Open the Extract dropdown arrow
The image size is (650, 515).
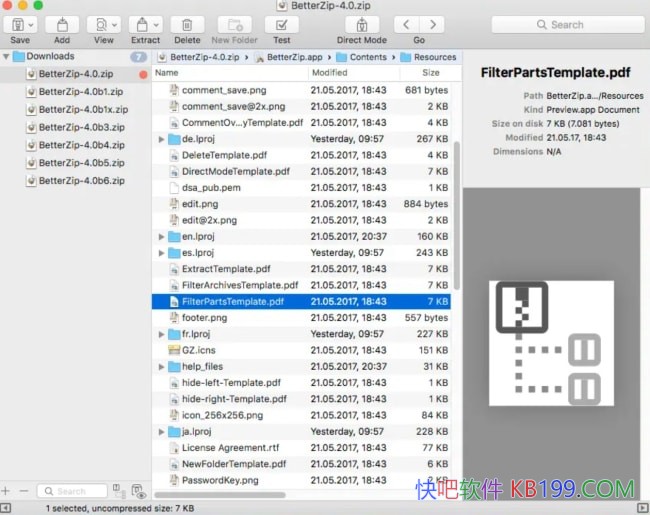pos(156,24)
